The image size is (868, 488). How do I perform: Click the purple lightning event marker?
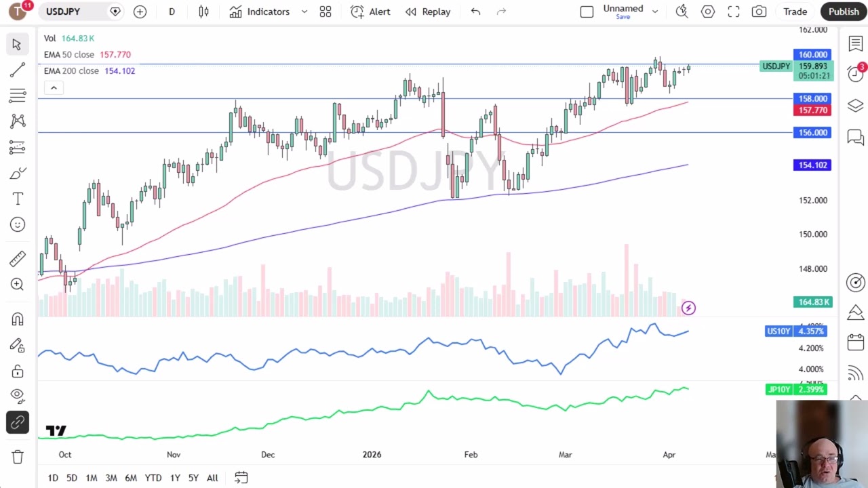[x=688, y=308]
